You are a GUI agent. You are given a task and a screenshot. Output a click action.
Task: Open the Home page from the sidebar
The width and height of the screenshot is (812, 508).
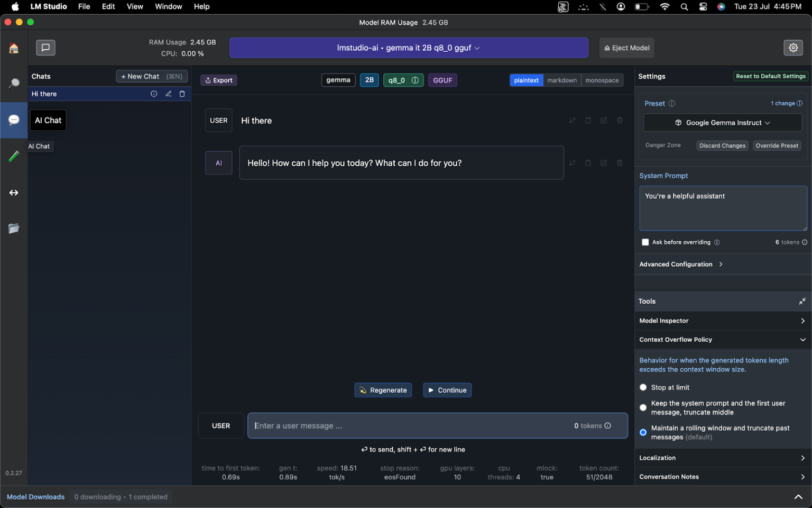click(x=14, y=48)
